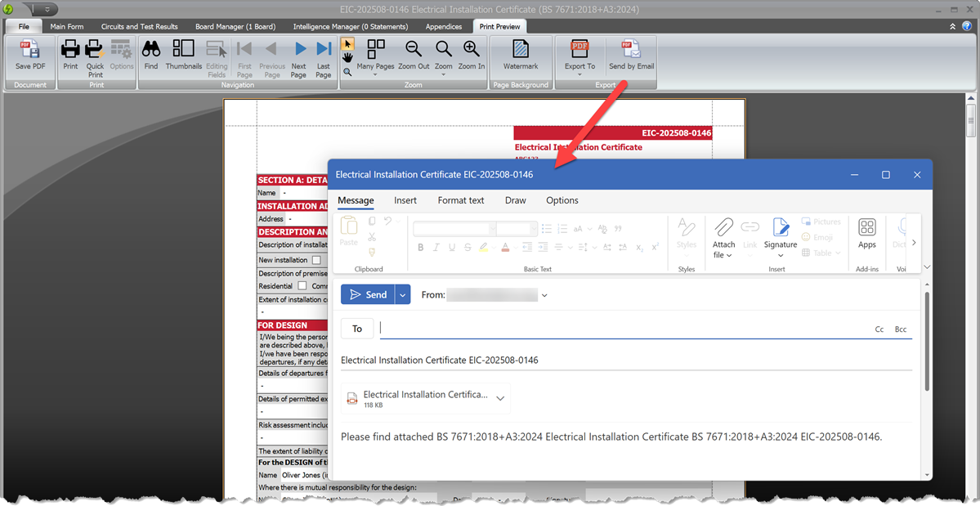This screenshot has width=980, height=506.
Task: Open the Send split-button dropdown arrow
Action: click(401, 294)
